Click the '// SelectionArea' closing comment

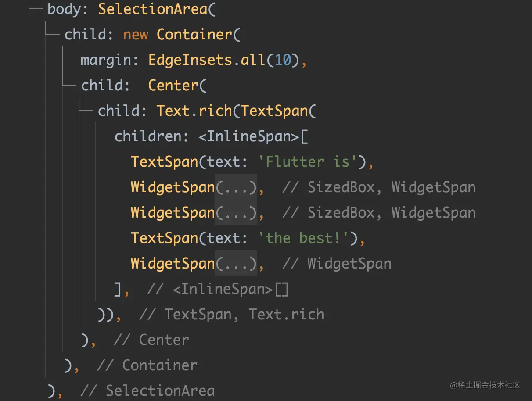(x=147, y=390)
